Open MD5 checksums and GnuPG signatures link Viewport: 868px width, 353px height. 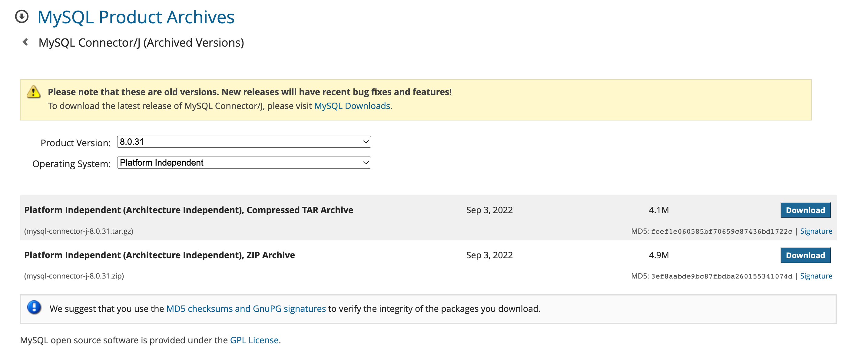(x=246, y=308)
